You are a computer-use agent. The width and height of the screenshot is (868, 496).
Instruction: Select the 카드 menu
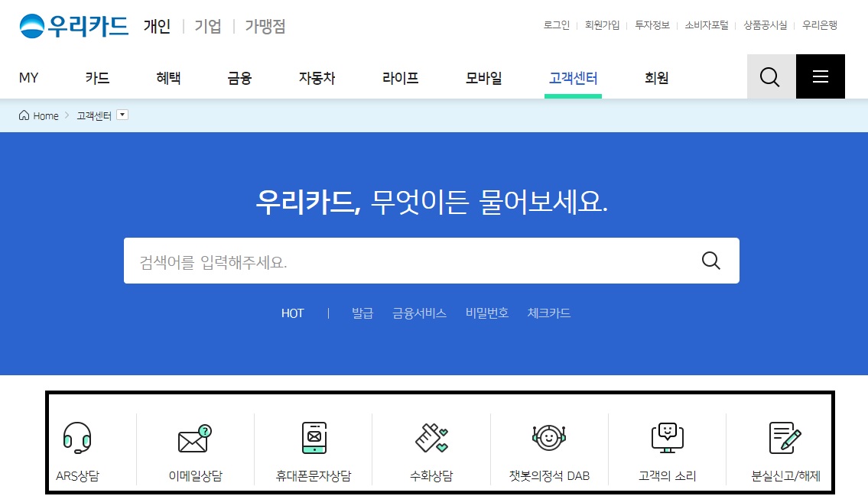[x=97, y=77]
